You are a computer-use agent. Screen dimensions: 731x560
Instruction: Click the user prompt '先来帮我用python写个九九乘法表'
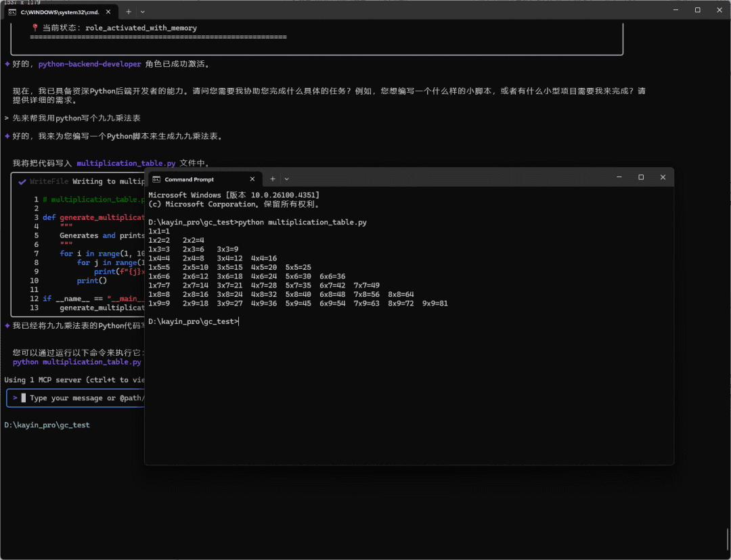pos(76,118)
